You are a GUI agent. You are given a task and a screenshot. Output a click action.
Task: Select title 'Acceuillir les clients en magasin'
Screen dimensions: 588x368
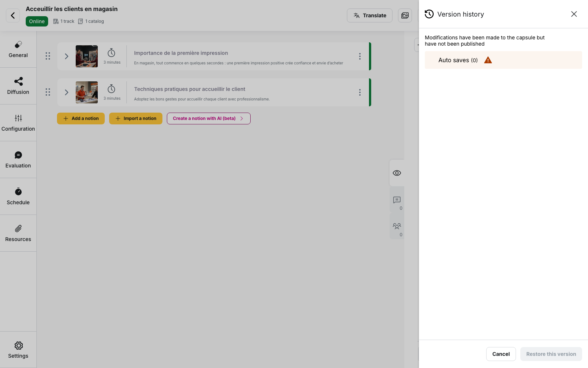72,9
